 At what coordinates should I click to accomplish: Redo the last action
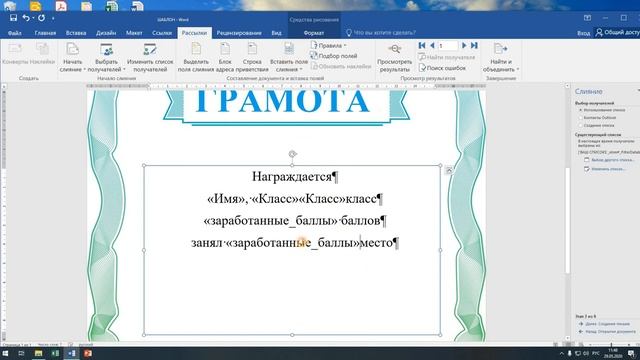tap(41, 18)
